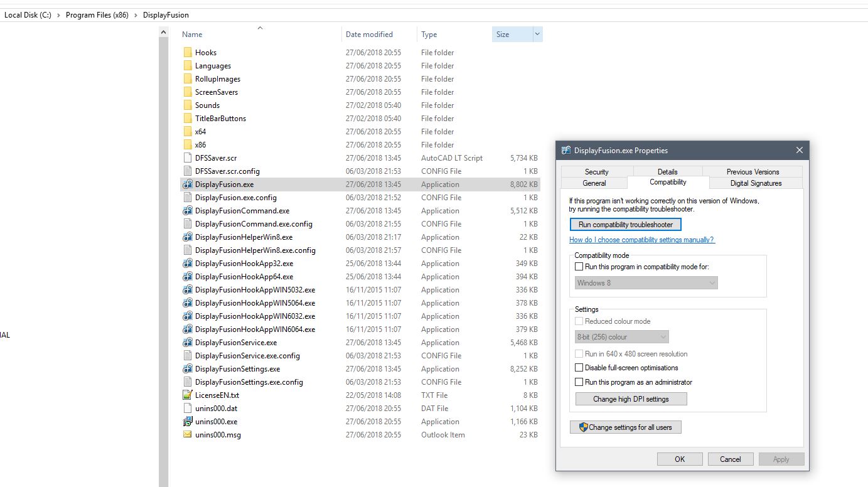Select the DisplayFusionCommand.exe file icon
Viewport: 868px width, 487px height.
187,211
